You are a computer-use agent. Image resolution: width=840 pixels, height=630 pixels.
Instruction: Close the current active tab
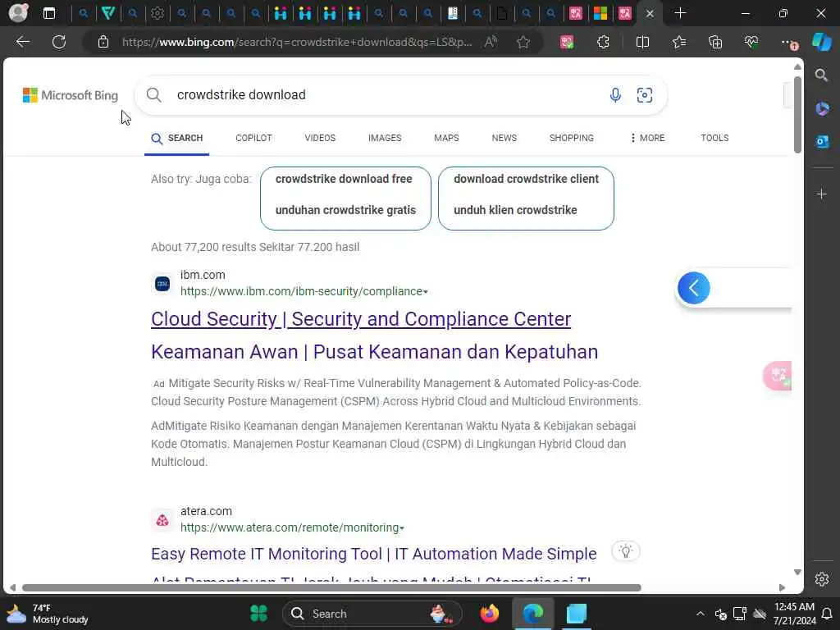coord(650,13)
